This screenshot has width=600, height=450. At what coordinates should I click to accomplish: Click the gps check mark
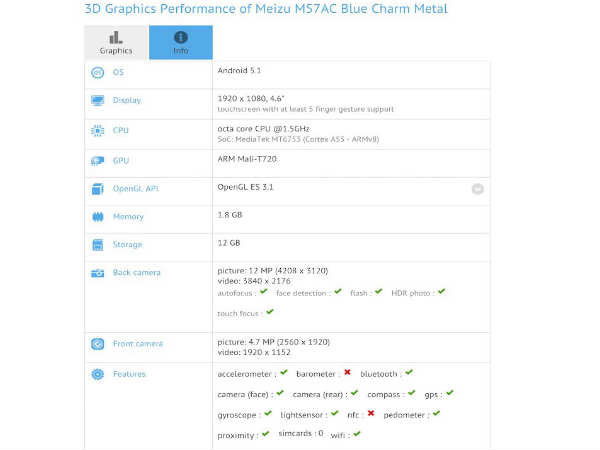coord(450,393)
